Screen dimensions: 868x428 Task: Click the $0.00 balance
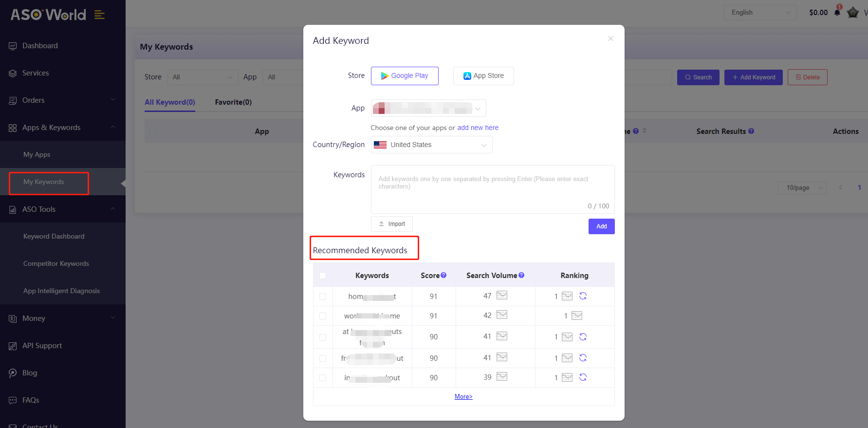818,13
